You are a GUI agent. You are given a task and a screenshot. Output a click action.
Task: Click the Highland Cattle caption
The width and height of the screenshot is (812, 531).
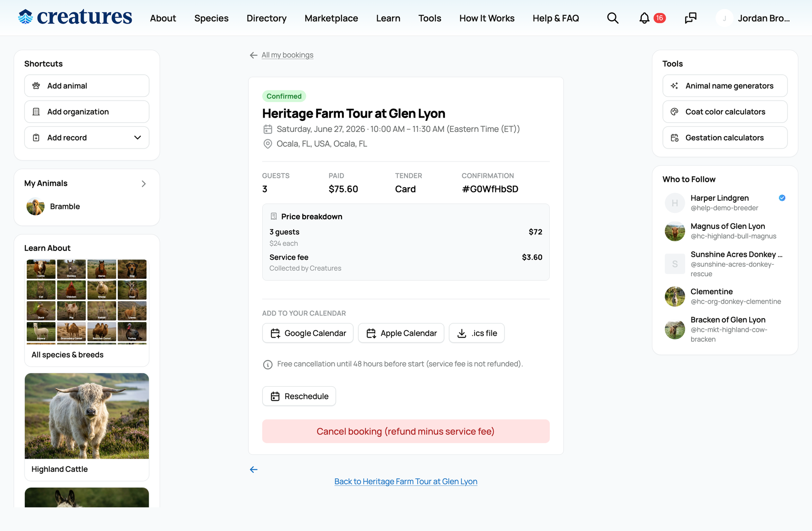60,469
